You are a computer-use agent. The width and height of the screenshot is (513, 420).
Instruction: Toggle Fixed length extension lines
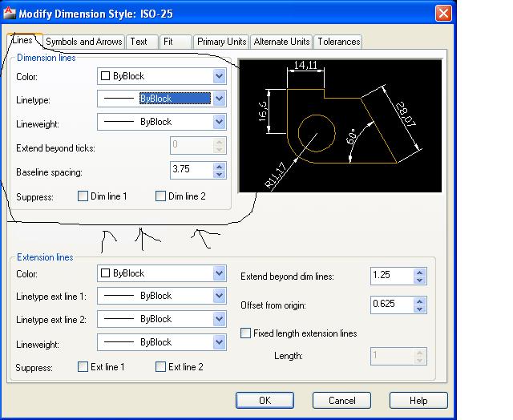pyautogui.click(x=246, y=333)
